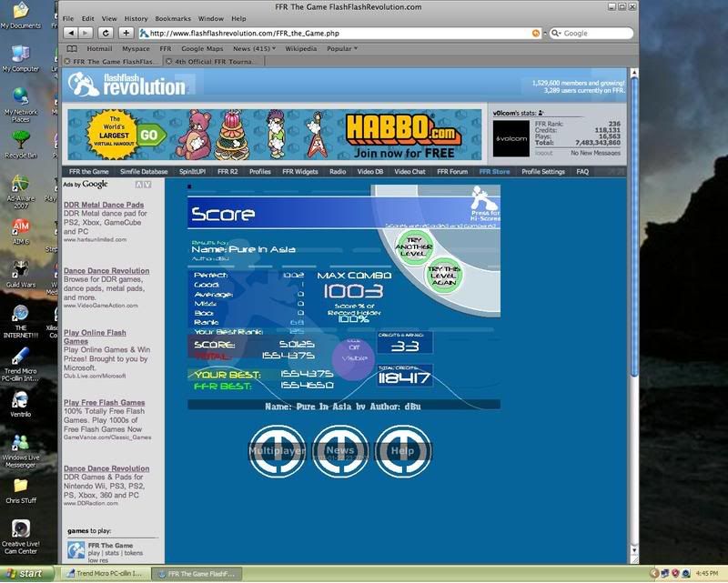Switch to the 4th Official FFR Tourna tab
This screenshot has width=728, height=583.
(x=214, y=61)
